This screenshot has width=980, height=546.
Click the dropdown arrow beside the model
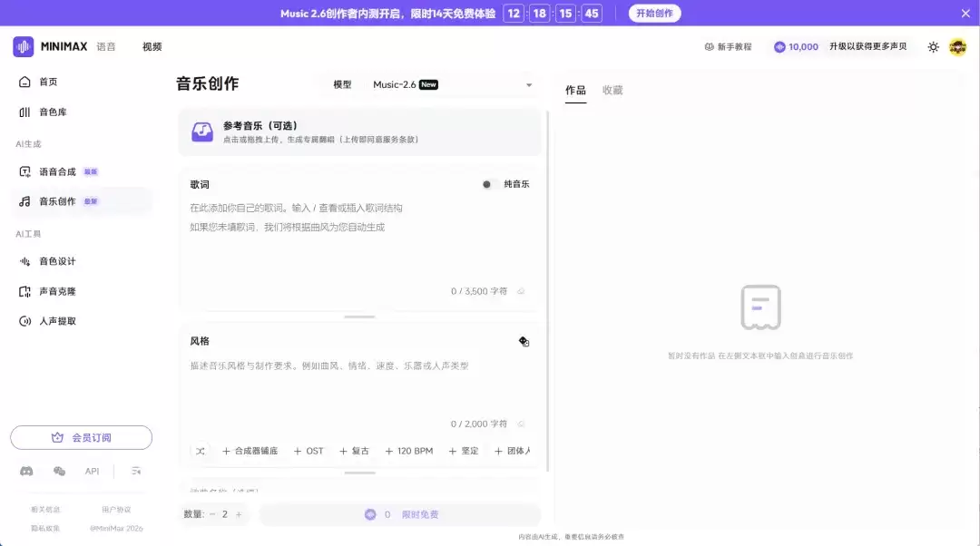tap(529, 85)
